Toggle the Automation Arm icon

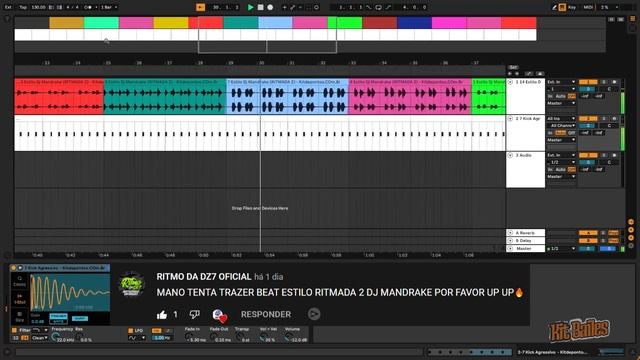coord(293,7)
